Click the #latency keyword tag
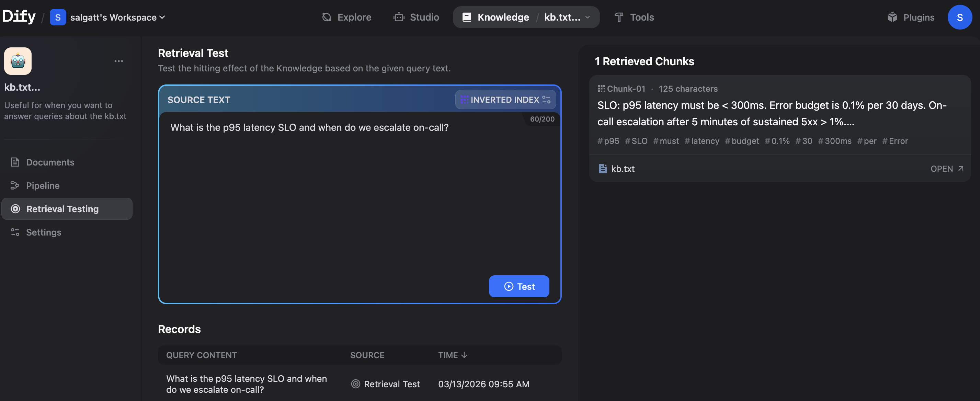Image resolution: width=980 pixels, height=401 pixels. pyautogui.click(x=702, y=141)
